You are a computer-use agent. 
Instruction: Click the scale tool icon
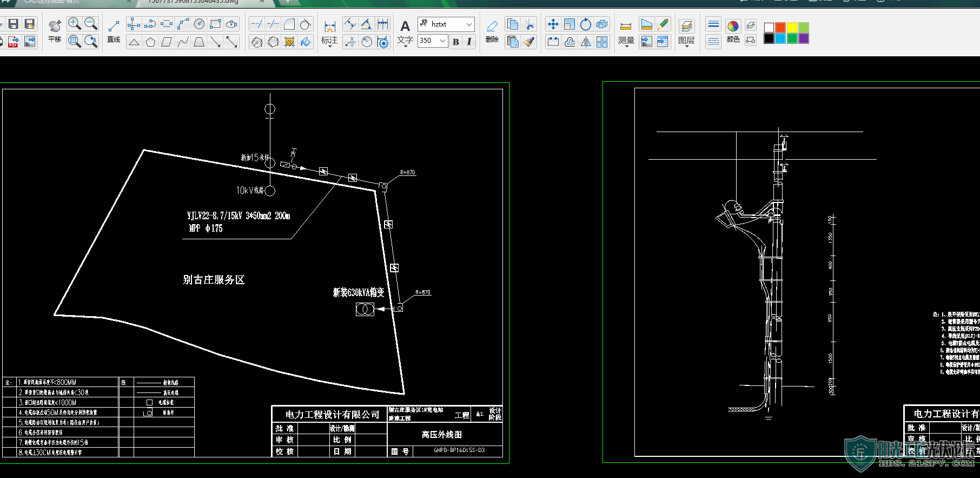pyautogui.click(x=569, y=24)
